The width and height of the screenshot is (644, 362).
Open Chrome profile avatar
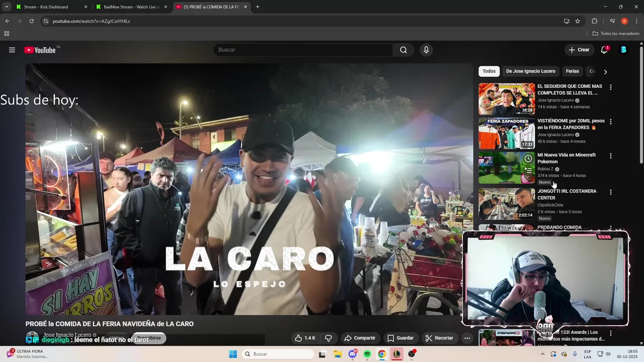[x=624, y=21]
